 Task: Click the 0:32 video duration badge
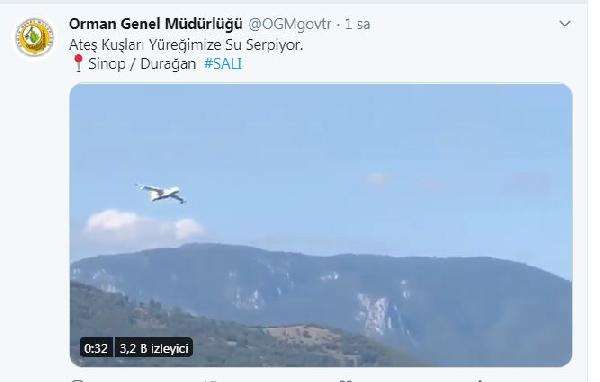click(x=96, y=348)
